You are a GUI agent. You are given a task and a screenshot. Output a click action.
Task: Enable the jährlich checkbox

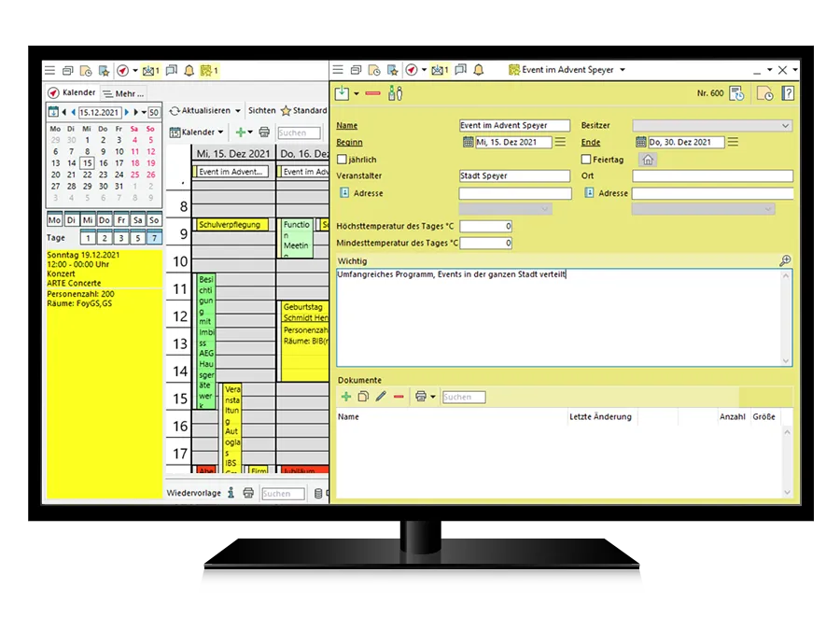(x=342, y=160)
